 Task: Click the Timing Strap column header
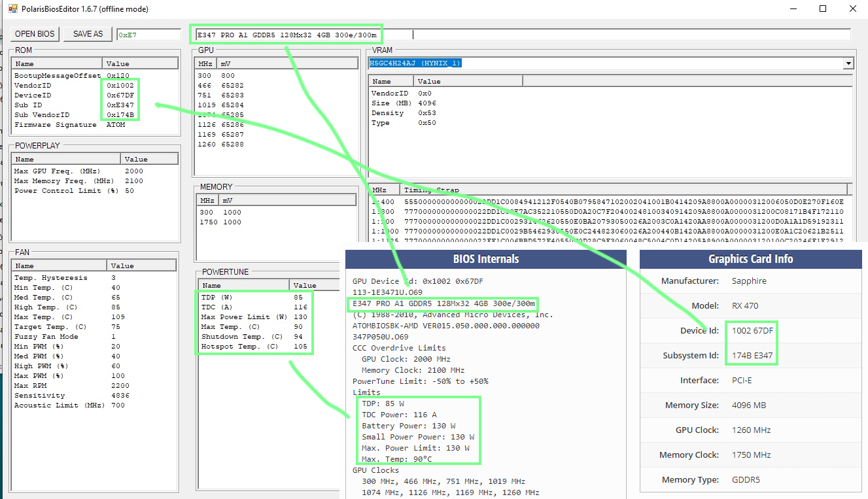pyautogui.click(x=624, y=190)
